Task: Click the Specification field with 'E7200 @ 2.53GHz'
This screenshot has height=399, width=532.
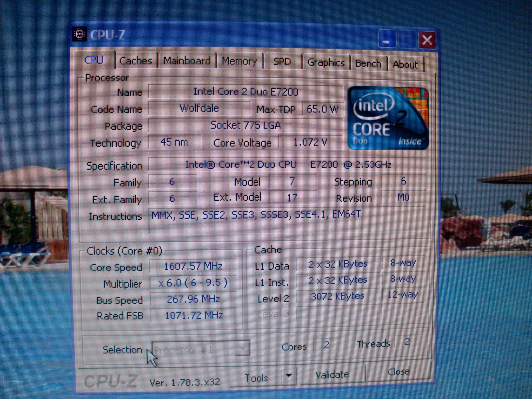Action: pos(288,165)
